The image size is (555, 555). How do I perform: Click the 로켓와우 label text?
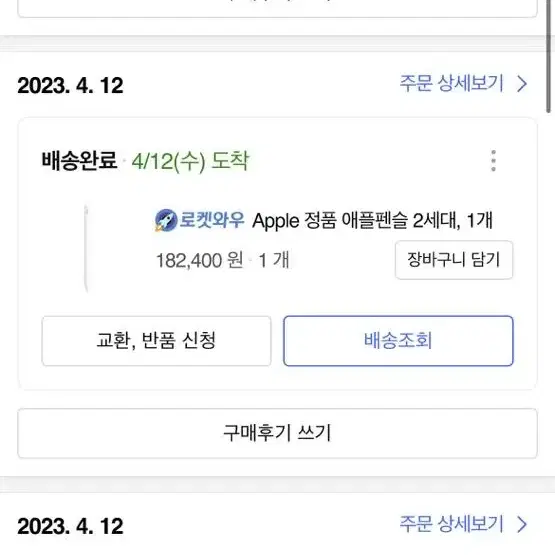click(x=212, y=220)
